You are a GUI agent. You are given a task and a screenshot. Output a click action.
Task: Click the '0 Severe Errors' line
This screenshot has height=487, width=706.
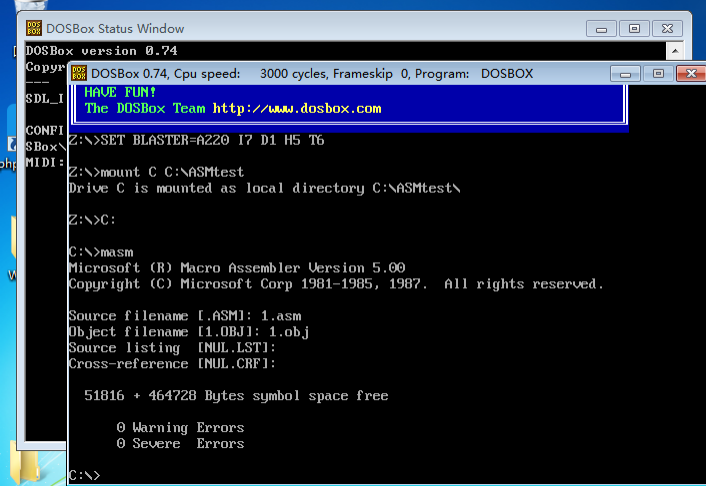[181, 444]
